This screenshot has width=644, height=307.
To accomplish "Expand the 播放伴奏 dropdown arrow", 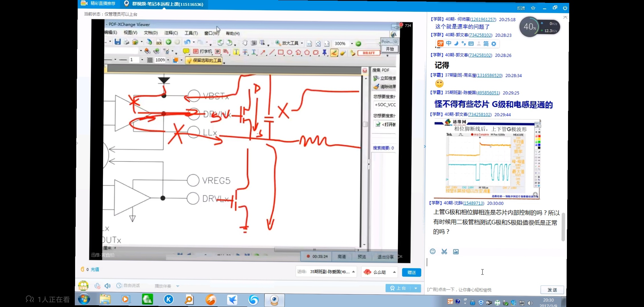I will coord(178,286).
